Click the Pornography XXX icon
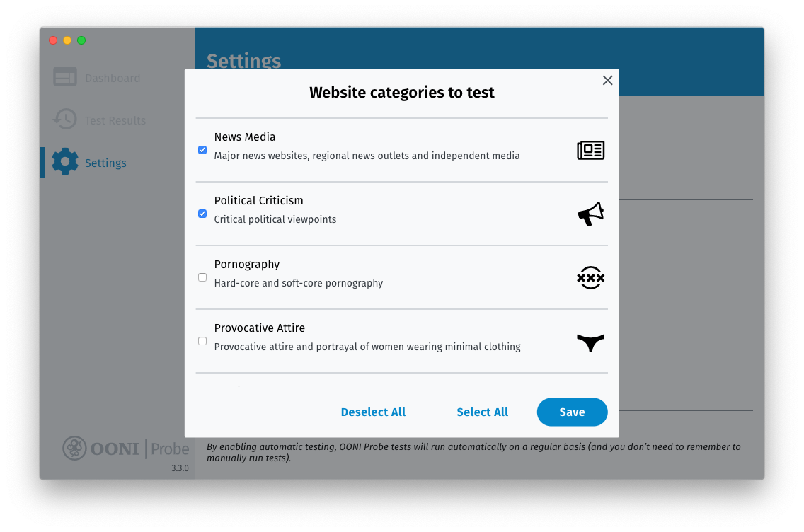The width and height of the screenshot is (804, 532). (x=590, y=277)
